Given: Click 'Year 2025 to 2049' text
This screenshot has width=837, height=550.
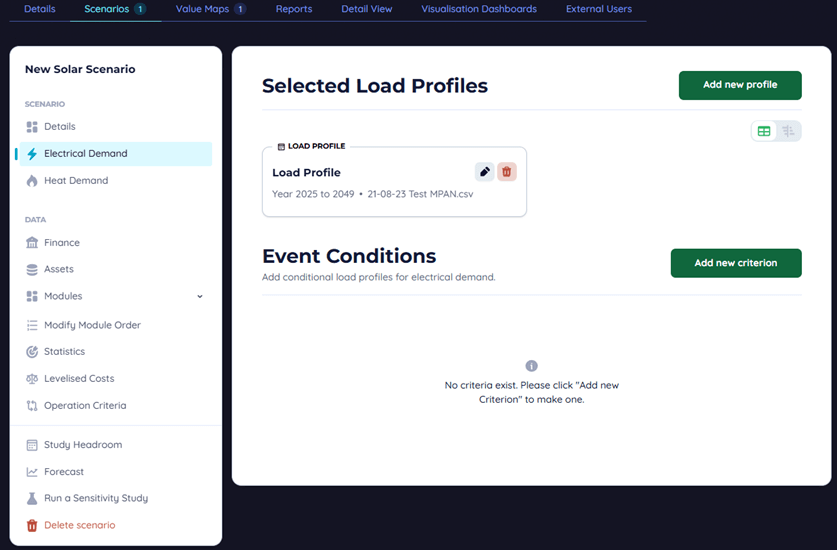Looking at the screenshot, I should pos(313,194).
